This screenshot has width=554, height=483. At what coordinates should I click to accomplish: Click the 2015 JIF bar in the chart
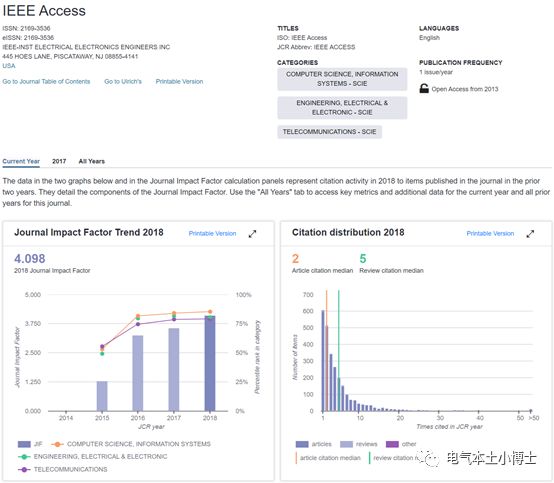tap(102, 396)
